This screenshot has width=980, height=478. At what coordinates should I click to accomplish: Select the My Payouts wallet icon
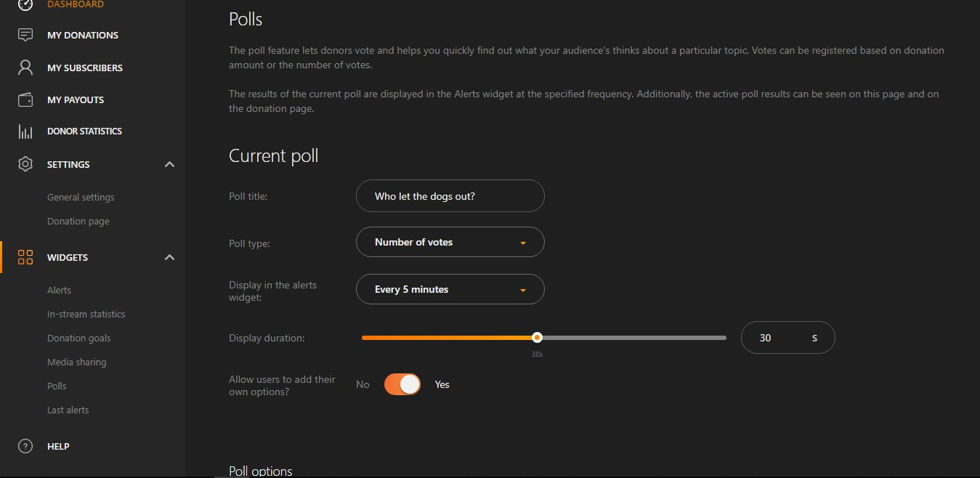(x=25, y=100)
